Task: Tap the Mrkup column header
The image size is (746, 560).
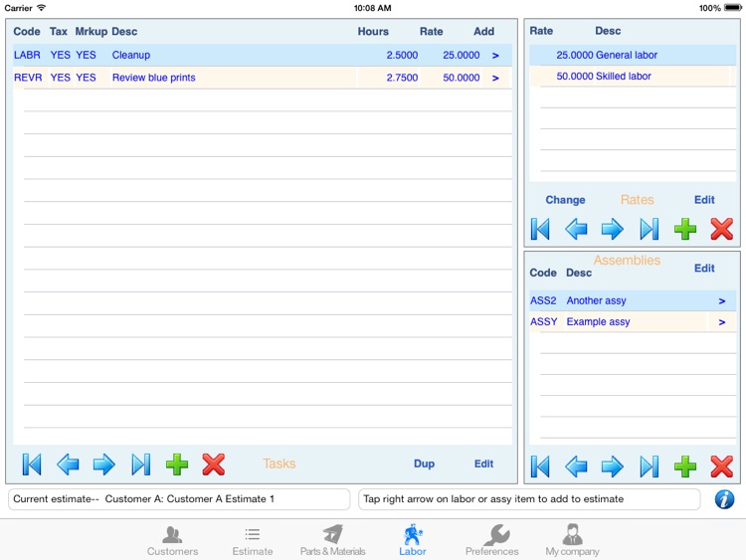Action: [92, 32]
